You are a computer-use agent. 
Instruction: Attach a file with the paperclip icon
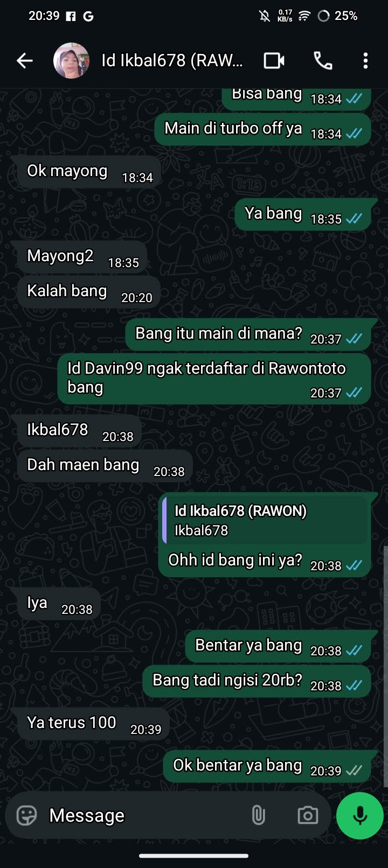259,816
